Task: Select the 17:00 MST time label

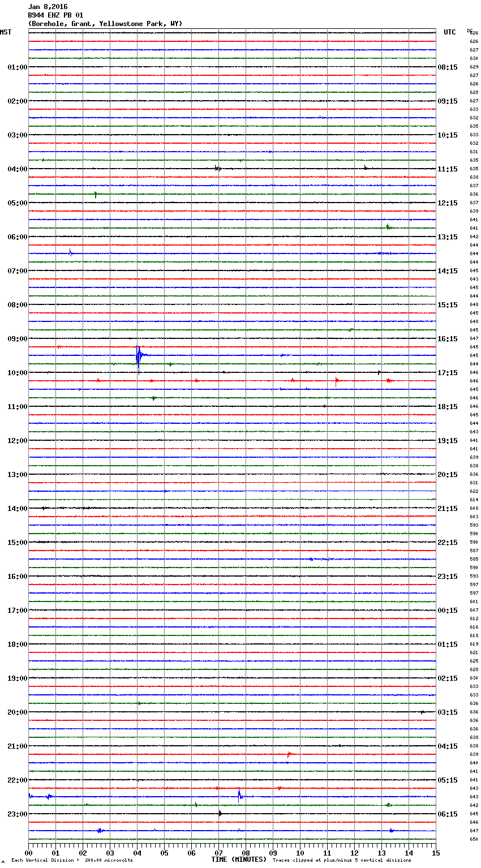Action: pyautogui.click(x=18, y=611)
